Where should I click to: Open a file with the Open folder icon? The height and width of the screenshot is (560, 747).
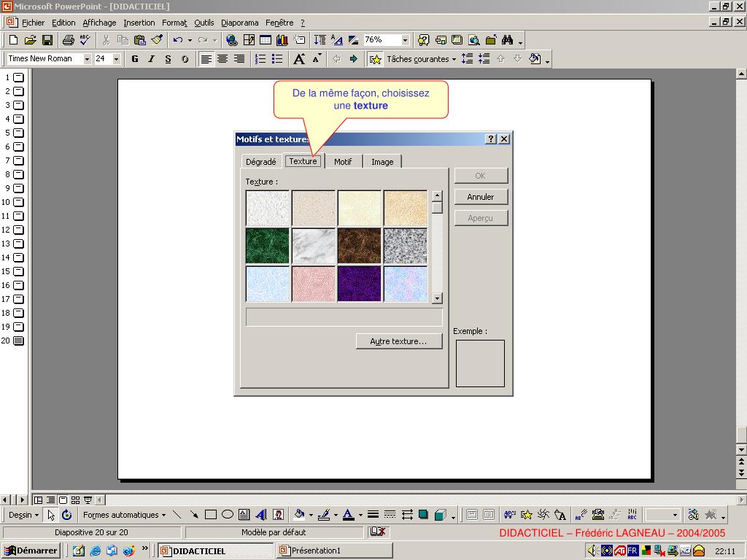tap(30, 40)
